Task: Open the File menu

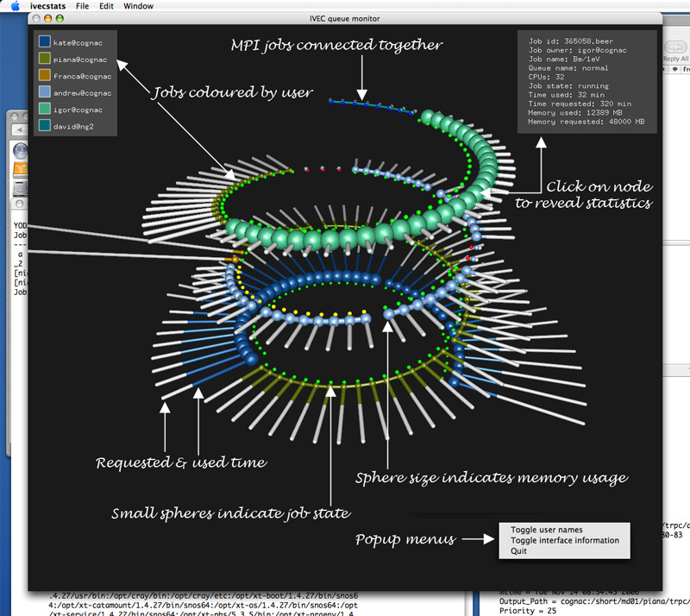Action: [82, 6]
